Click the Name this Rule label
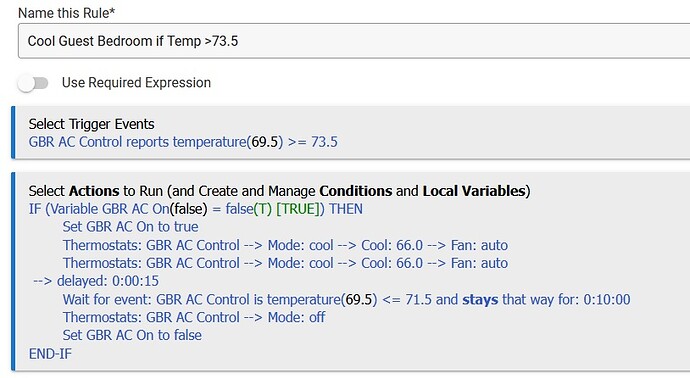 66,13
